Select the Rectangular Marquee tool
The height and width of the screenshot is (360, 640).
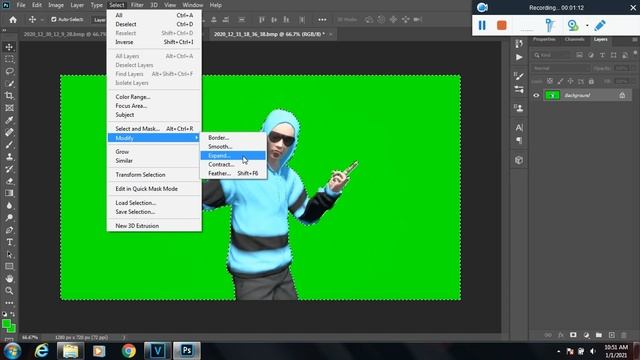coord(9,59)
